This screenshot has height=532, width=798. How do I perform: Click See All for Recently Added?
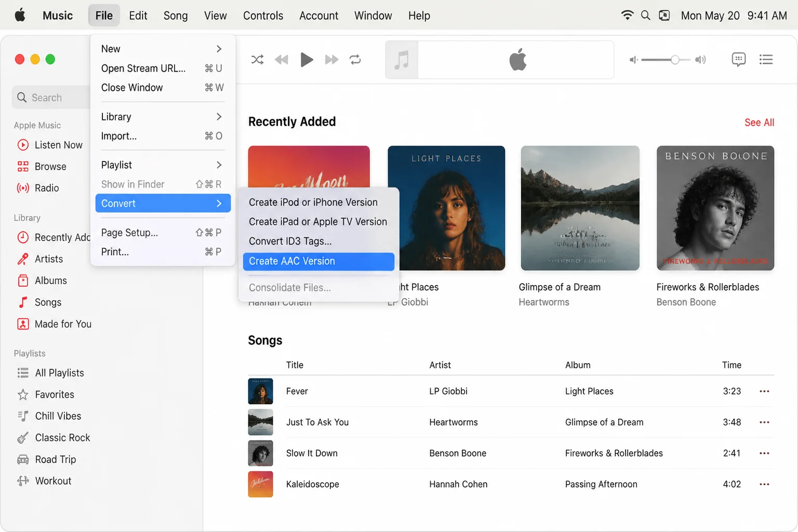click(759, 123)
